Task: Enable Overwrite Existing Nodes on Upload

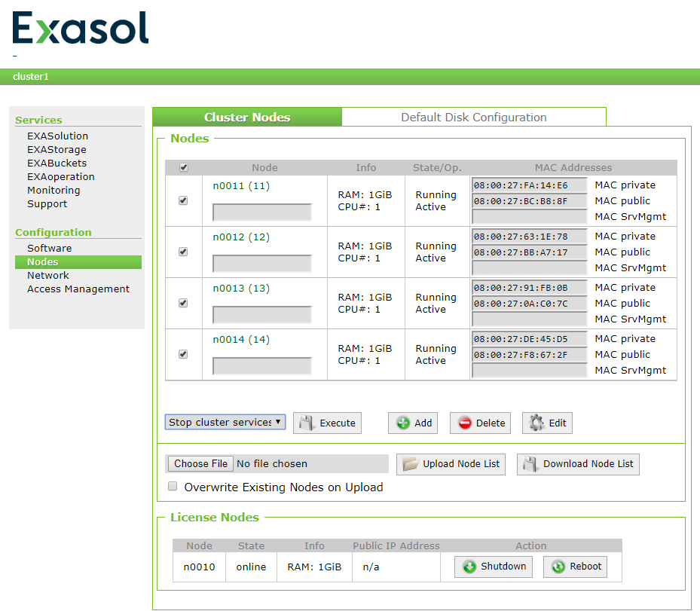Action: point(172,487)
